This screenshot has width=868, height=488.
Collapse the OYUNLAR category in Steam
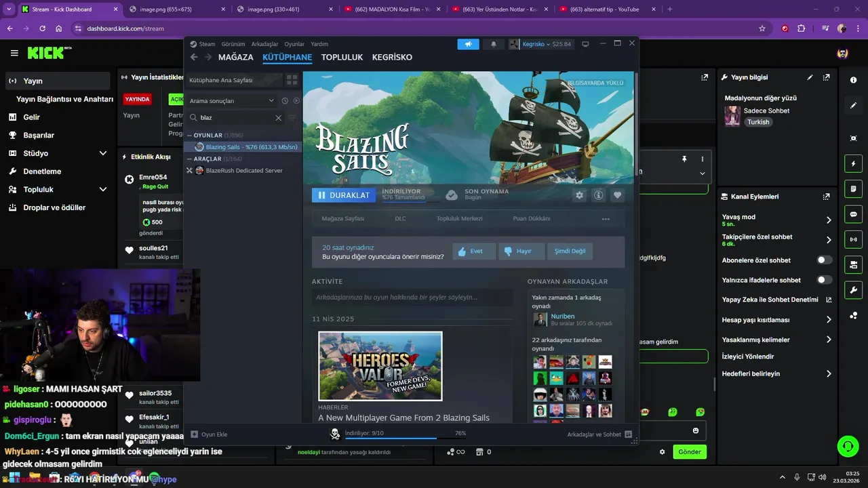coord(191,136)
